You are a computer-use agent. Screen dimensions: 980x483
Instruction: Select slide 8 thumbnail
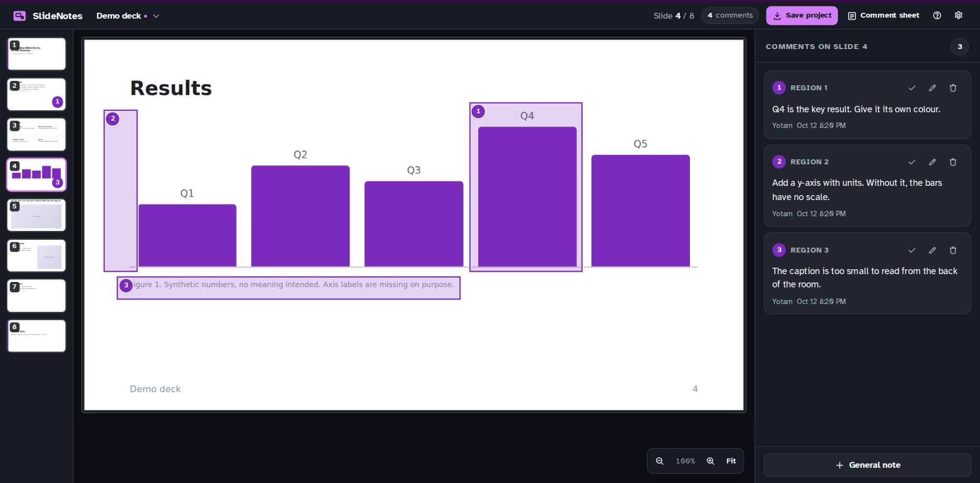(37, 336)
